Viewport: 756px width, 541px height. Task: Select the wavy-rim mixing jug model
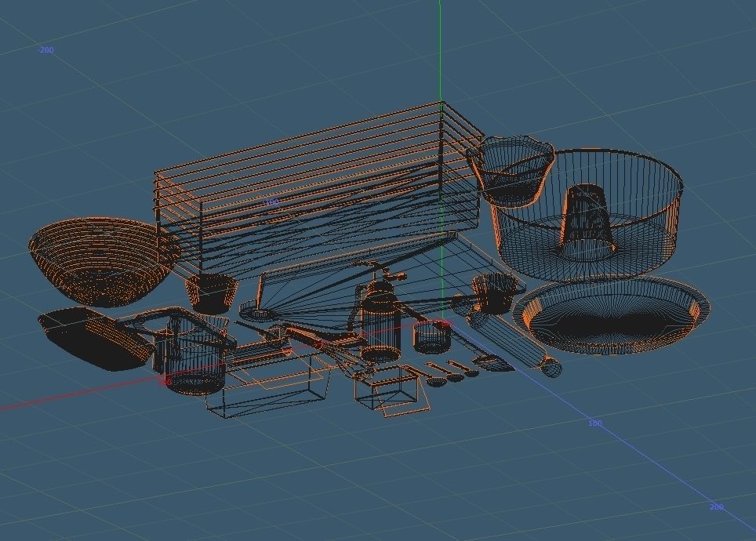(511, 171)
